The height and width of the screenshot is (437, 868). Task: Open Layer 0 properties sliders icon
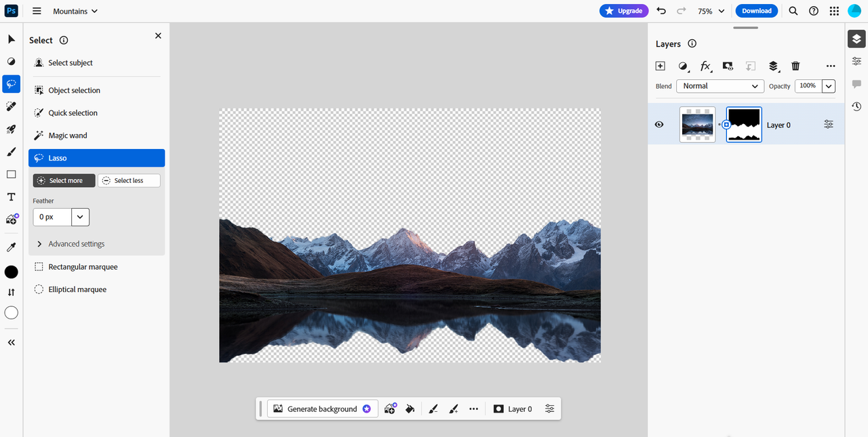[829, 125]
